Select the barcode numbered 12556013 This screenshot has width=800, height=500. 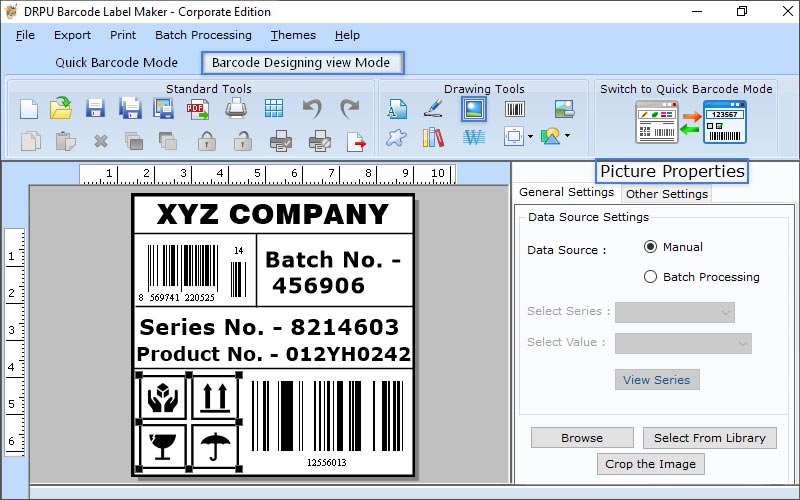point(328,423)
